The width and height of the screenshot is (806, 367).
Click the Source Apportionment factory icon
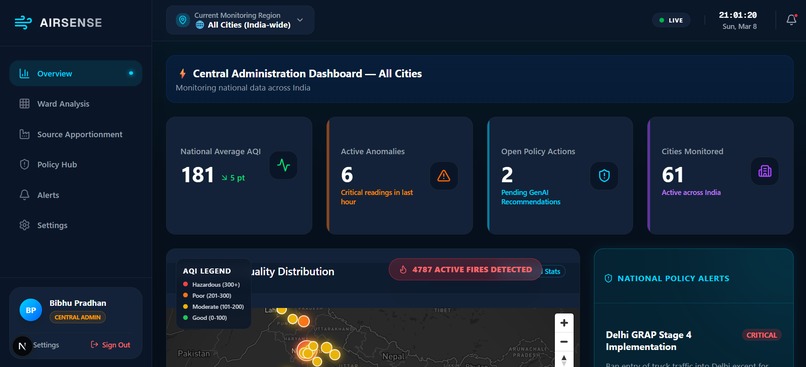(24, 134)
